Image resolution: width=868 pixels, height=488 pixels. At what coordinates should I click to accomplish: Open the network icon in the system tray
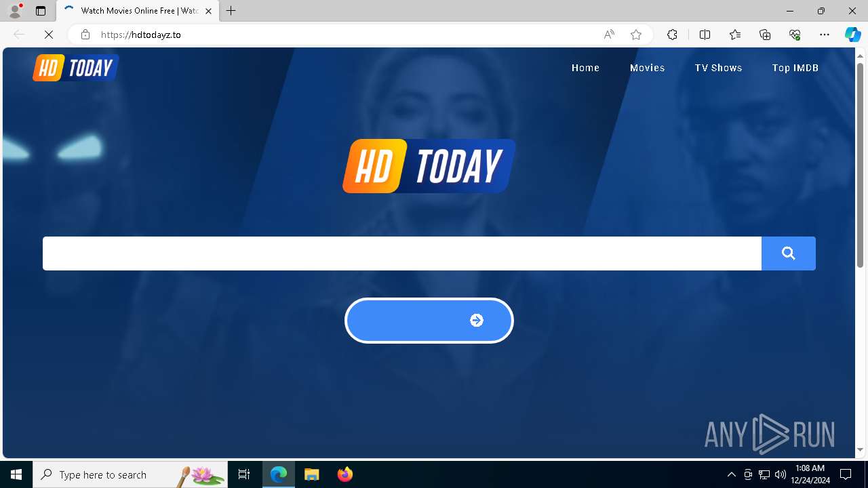(x=764, y=474)
